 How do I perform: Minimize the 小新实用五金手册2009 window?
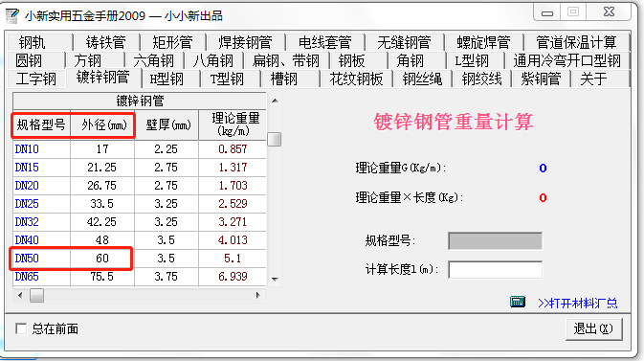point(547,12)
